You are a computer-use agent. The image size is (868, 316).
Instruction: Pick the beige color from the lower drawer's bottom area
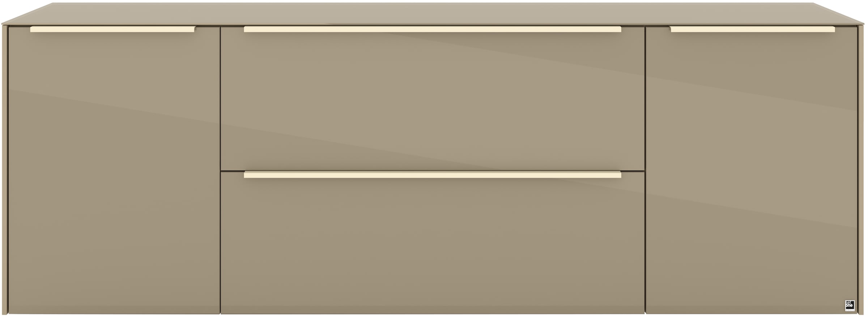pyautogui.click(x=433, y=289)
